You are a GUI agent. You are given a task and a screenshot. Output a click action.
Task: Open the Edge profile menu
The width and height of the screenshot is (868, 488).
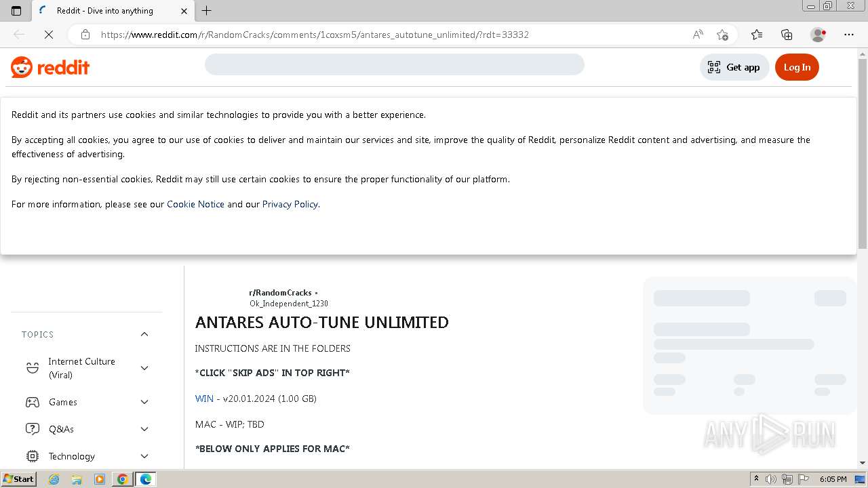click(818, 35)
